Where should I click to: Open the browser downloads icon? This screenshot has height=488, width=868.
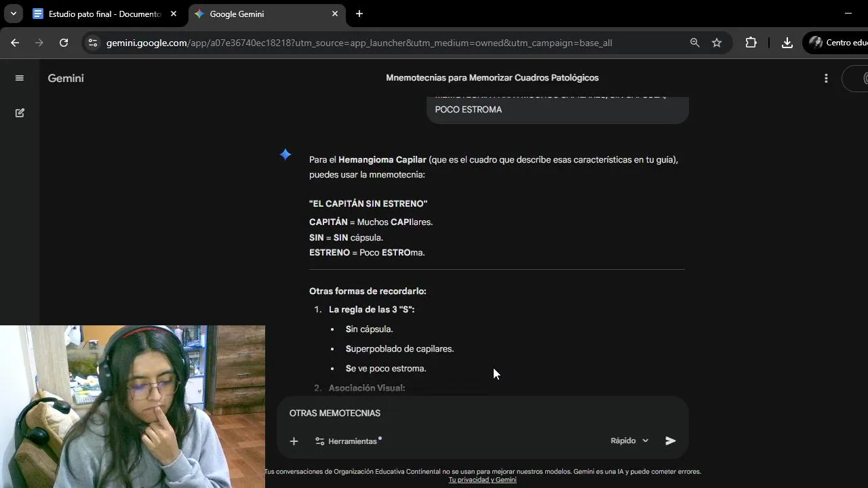click(x=787, y=43)
